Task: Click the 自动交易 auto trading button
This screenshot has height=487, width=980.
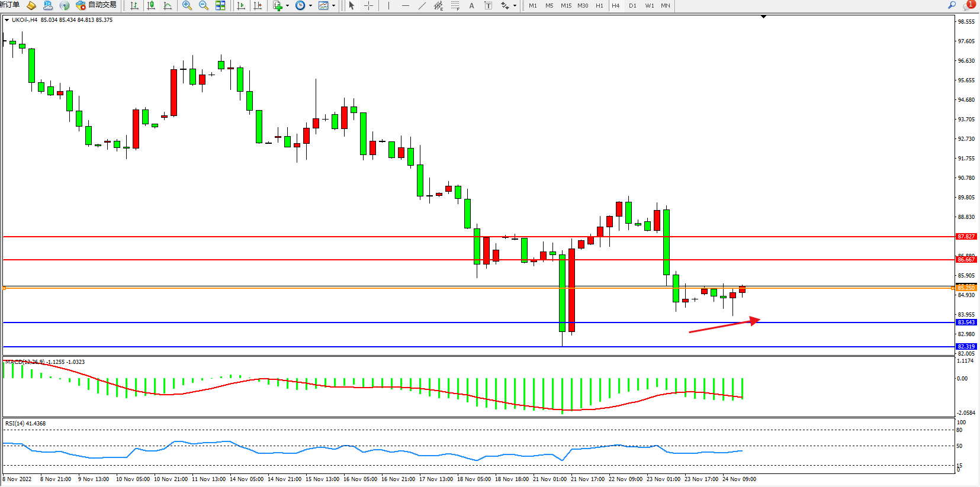Action: pos(97,5)
